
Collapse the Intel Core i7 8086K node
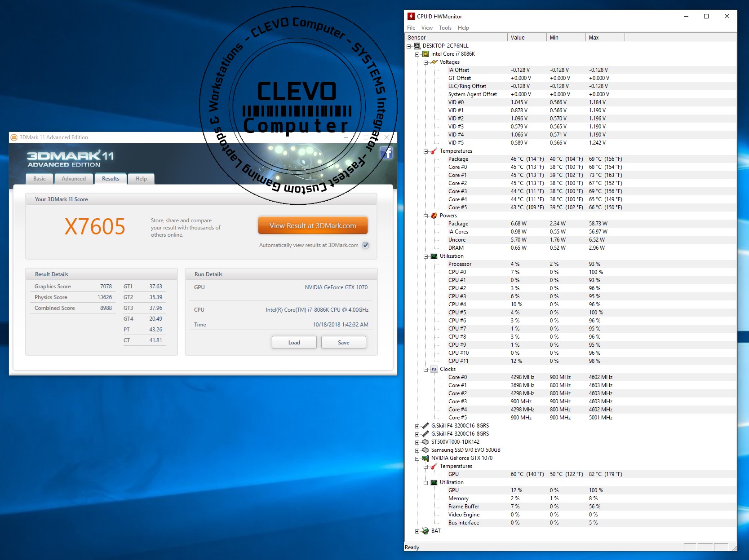(417, 54)
